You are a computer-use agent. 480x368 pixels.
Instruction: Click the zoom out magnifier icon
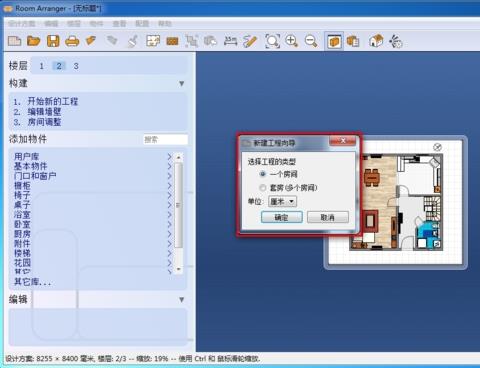[x=311, y=41]
